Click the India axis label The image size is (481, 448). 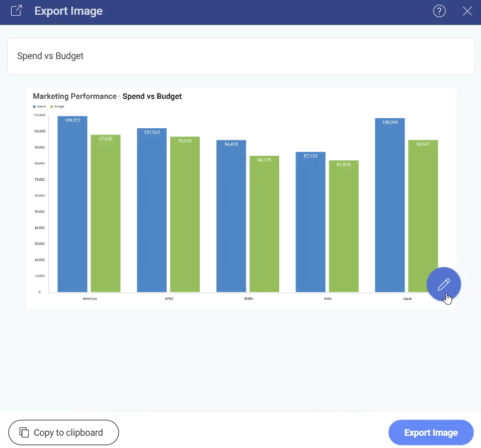click(328, 298)
